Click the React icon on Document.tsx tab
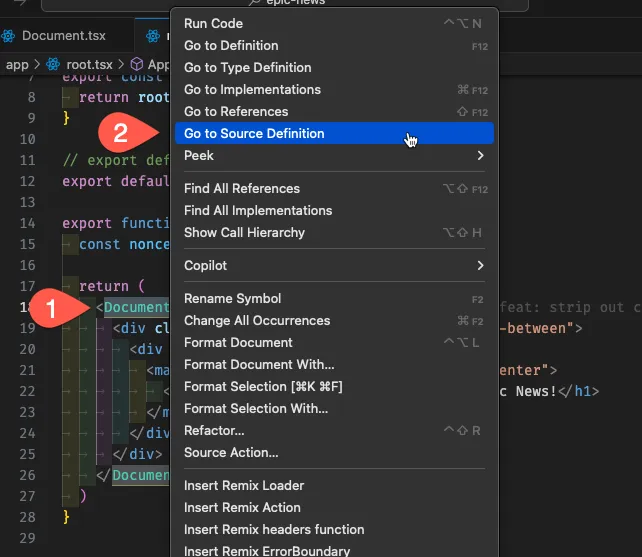Viewport: 642px width, 557px height. pyautogui.click(x=8, y=36)
